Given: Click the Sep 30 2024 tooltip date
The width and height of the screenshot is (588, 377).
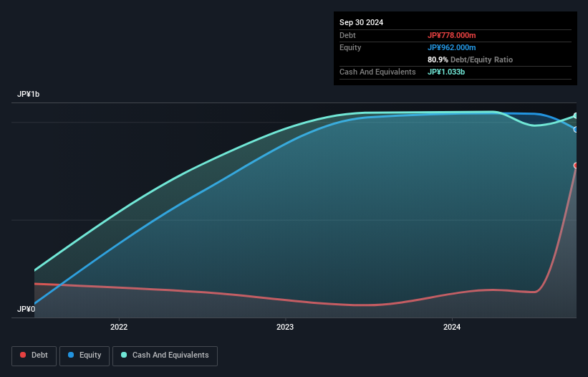Looking at the screenshot, I should point(361,22).
